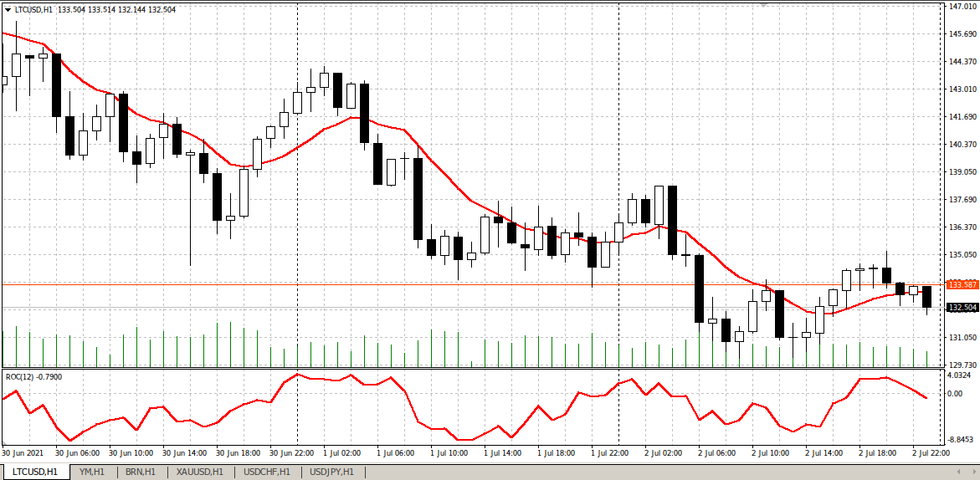This screenshot has width=980, height=480.
Task: Click the 1 Jul 02:00 time axis label
Action: 341,452
